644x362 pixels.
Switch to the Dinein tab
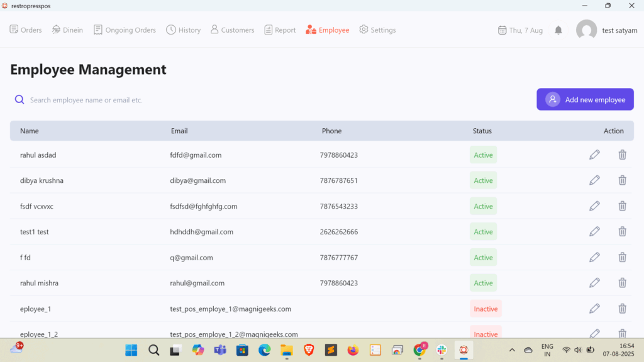(x=67, y=30)
